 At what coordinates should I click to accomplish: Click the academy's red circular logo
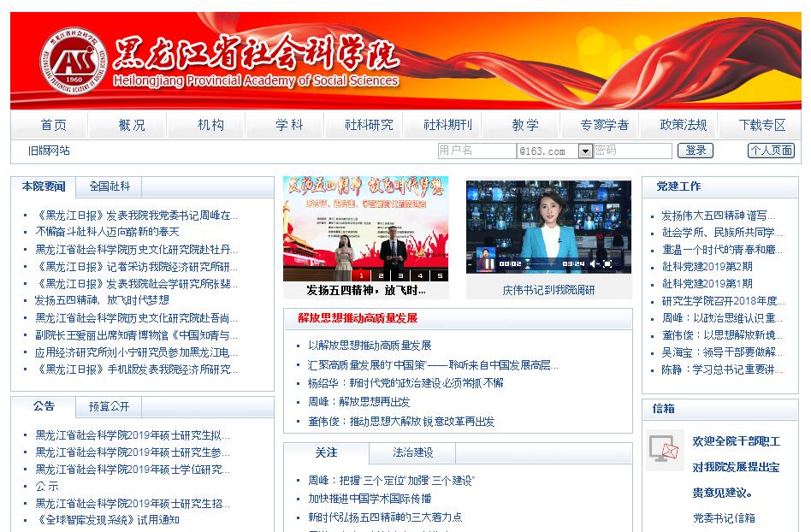pyautogui.click(x=73, y=62)
